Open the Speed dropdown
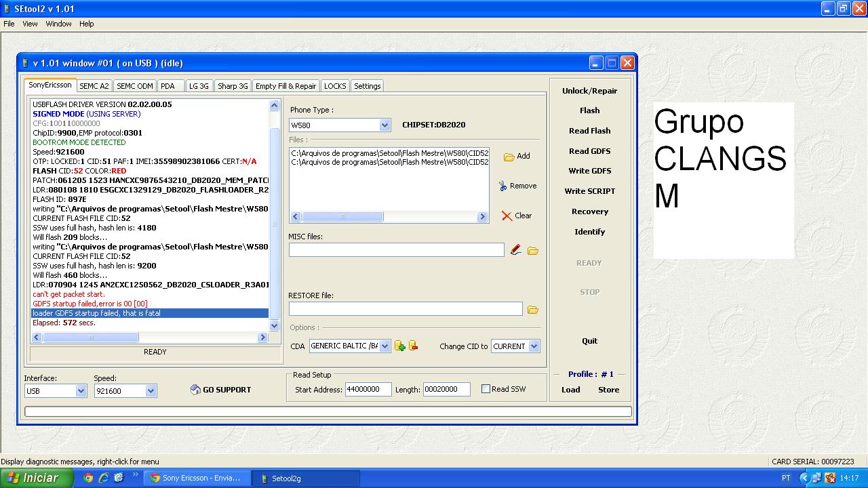 (x=151, y=391)
